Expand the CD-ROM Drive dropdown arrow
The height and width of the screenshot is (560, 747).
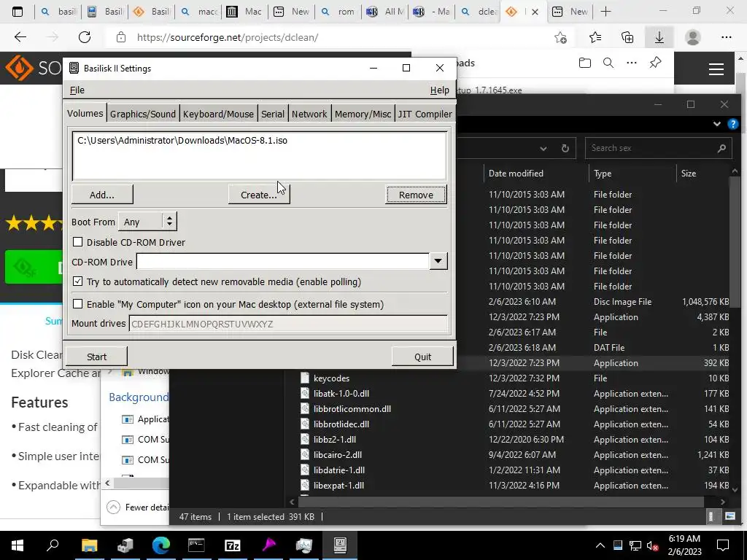pyautogui.click(x=438, y=262)
